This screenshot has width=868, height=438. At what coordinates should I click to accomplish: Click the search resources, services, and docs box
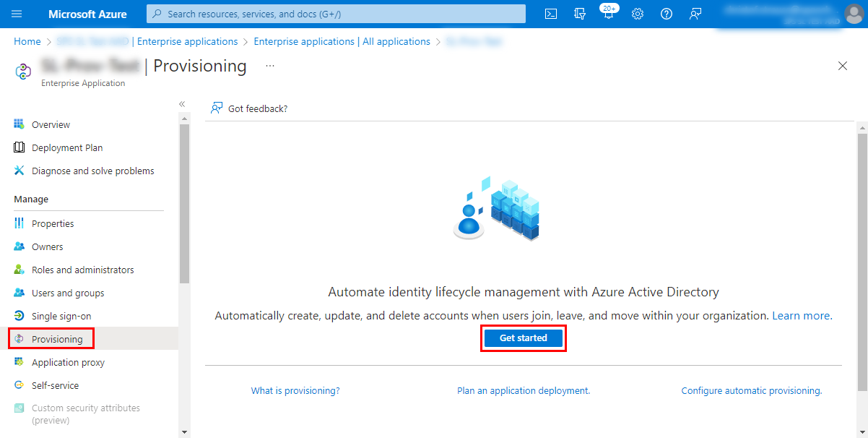[x=337, y=14]
